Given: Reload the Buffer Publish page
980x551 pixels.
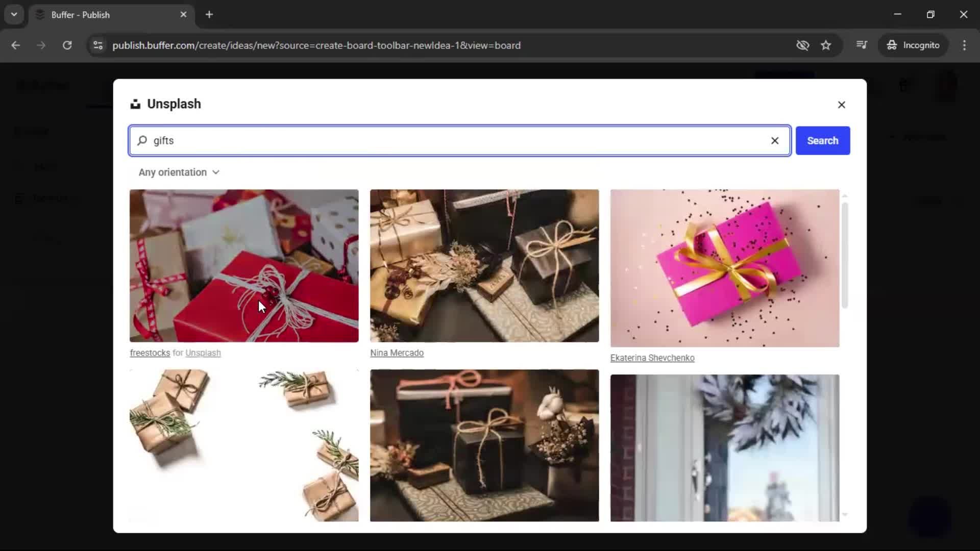Looking at the screenshot, I should click(x=67, y=45).
